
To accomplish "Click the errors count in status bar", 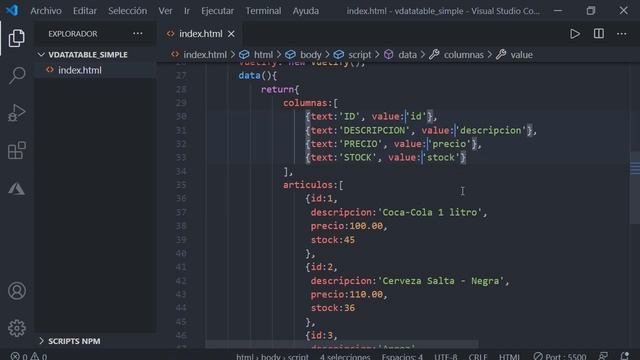I will [19, 356].
